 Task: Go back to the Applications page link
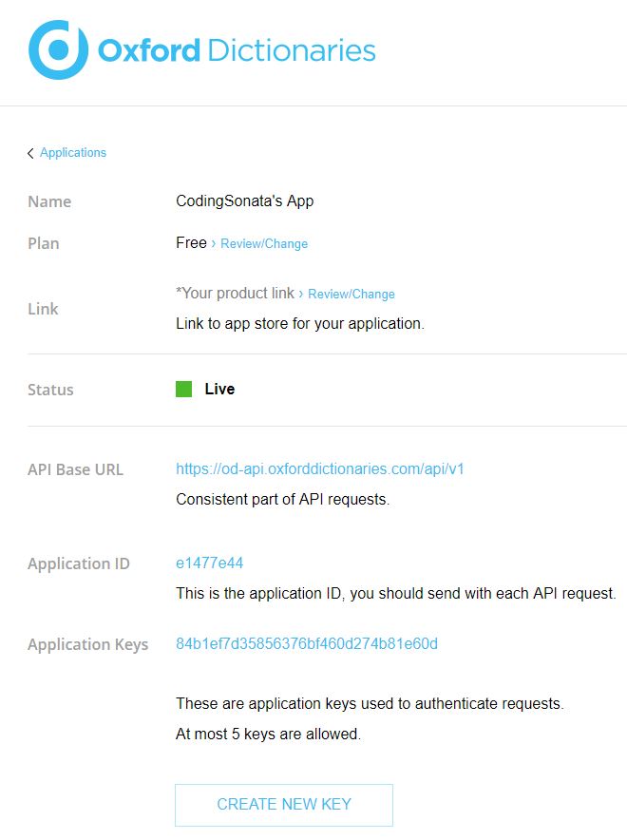pyautogui.click(x=73, y=153)
